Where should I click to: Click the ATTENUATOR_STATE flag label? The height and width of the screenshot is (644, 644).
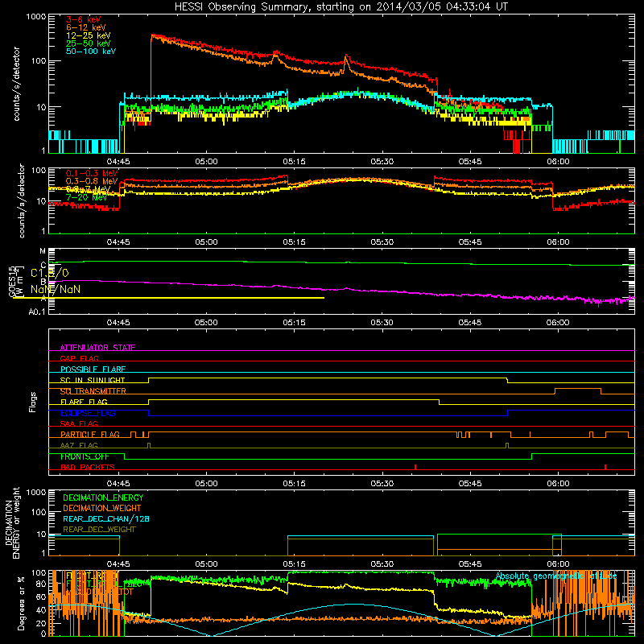(97, 348)
